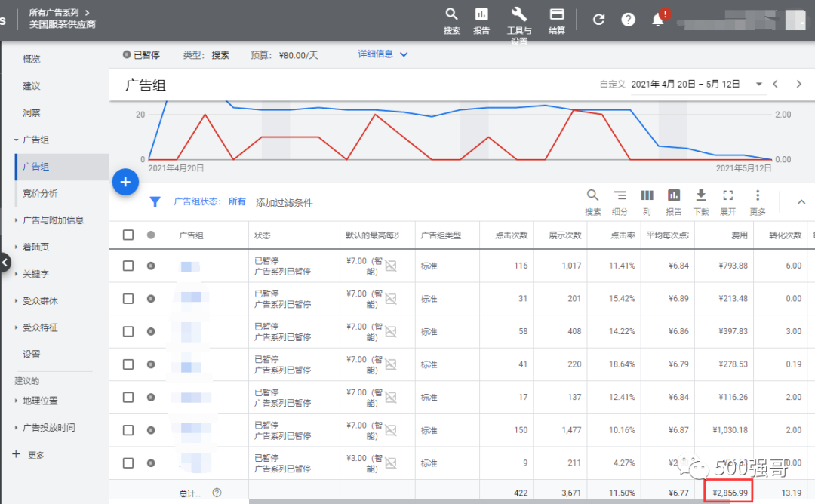Screen dimensions: 815x504
Task: Click the 展开 fullscreen expand icon
Action: 728,196
